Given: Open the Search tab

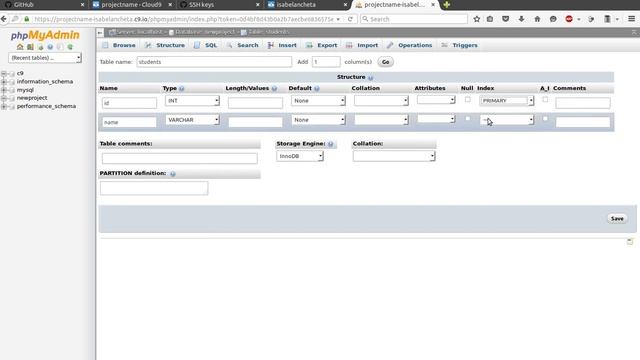Looking at the screenshot, I should pyautogui.click(x=243, y=45).
